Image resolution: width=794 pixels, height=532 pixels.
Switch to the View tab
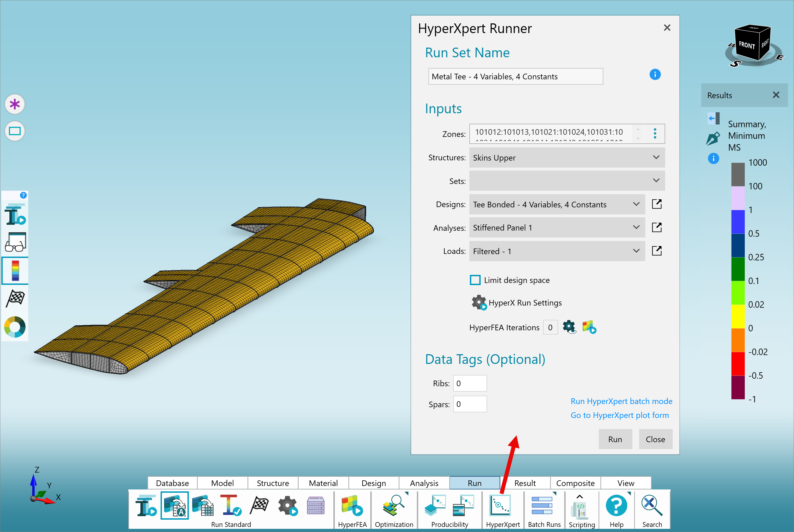click(x=626, y=483)
